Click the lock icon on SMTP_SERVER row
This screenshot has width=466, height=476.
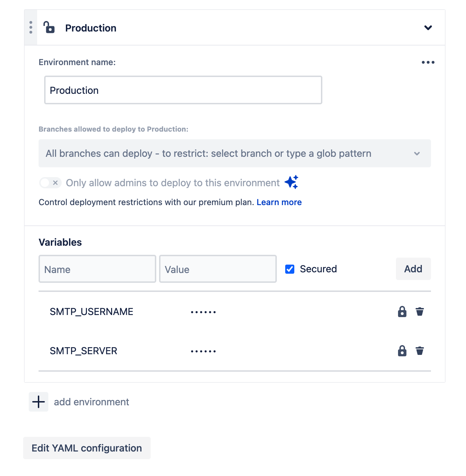tap(402, 351)
